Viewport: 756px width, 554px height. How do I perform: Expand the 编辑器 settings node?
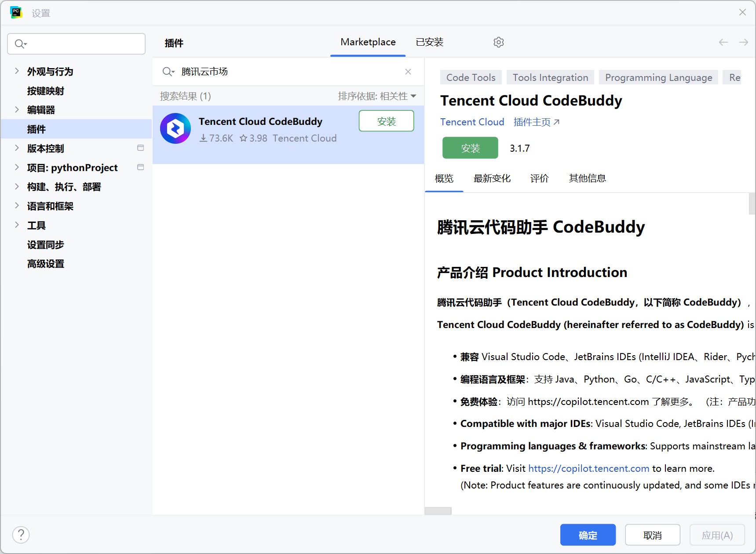coord(17,109)
